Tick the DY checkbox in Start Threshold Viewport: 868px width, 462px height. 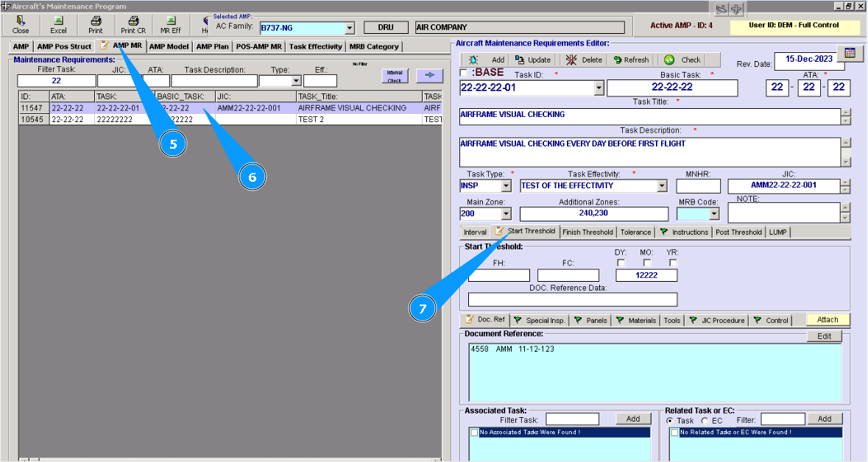[x=621, y=263]
